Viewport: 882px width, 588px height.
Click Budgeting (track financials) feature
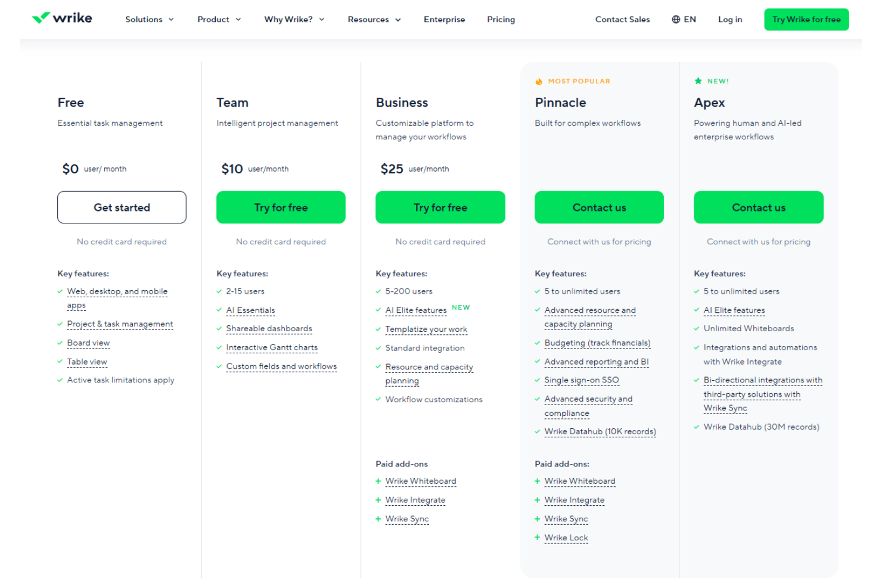pyautogui.click(x=597, y=343)
